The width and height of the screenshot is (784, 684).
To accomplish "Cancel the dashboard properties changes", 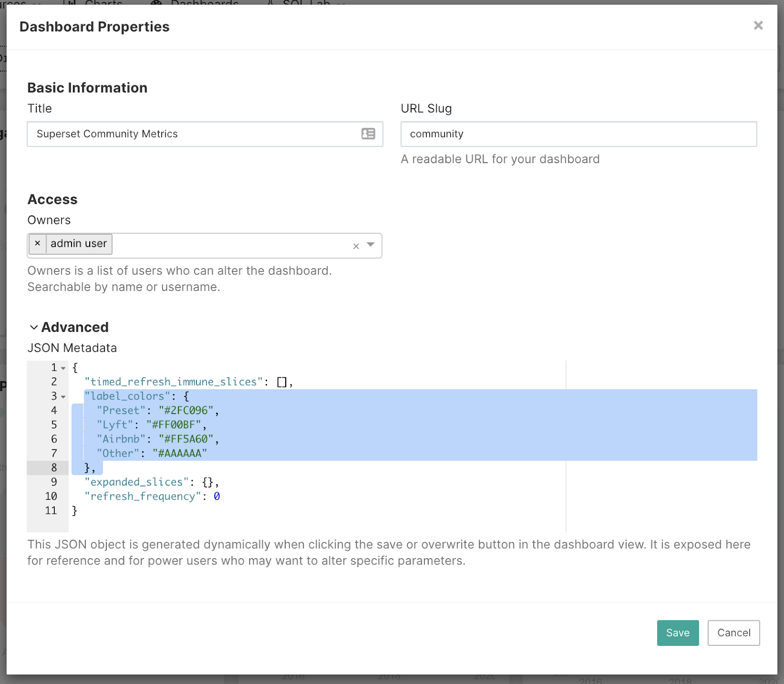I will (x=733, y=633).
